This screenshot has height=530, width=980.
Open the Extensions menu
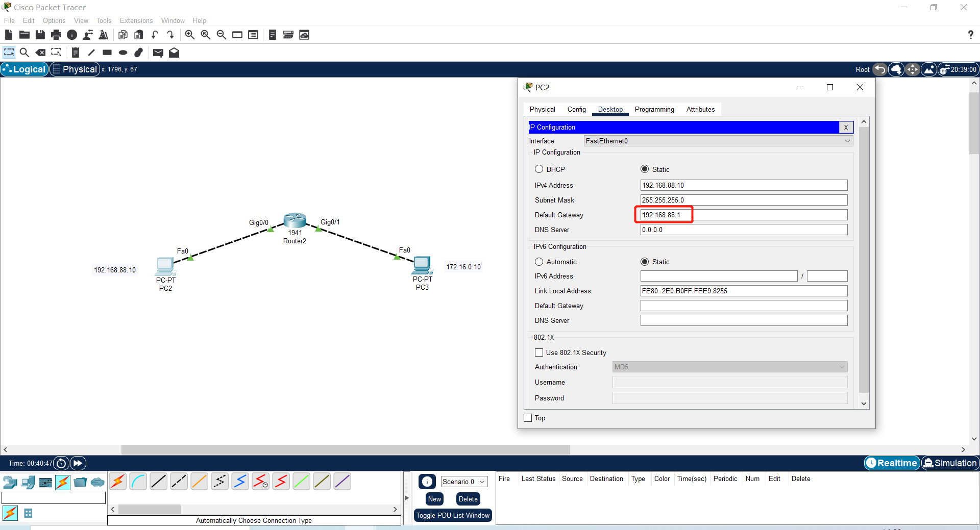136,20
